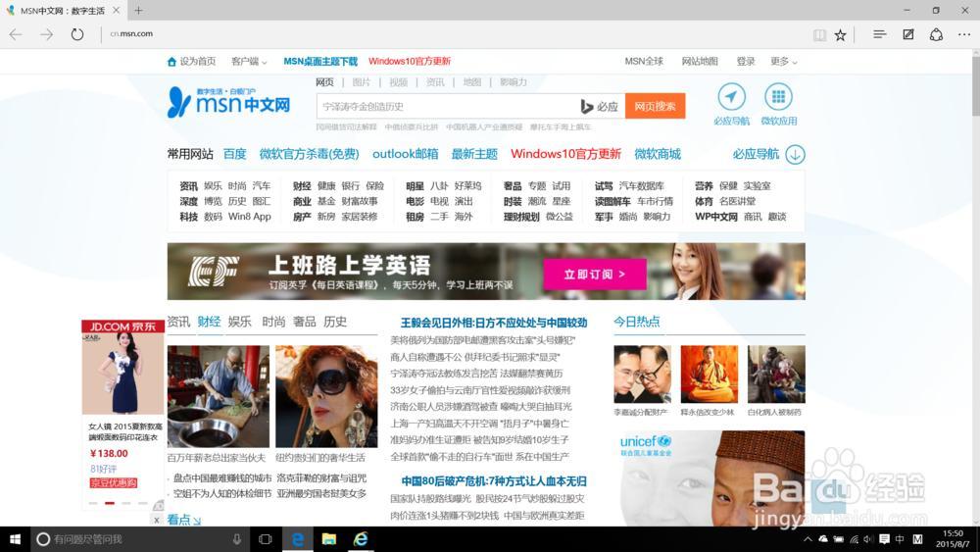Open headline 王毅会见日外相 article
This screenshot has width=980, height=552.
[x=494, y=323]
